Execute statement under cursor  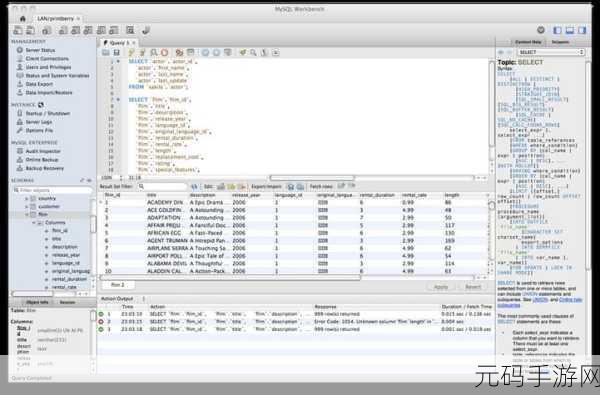tap(142, 52)
